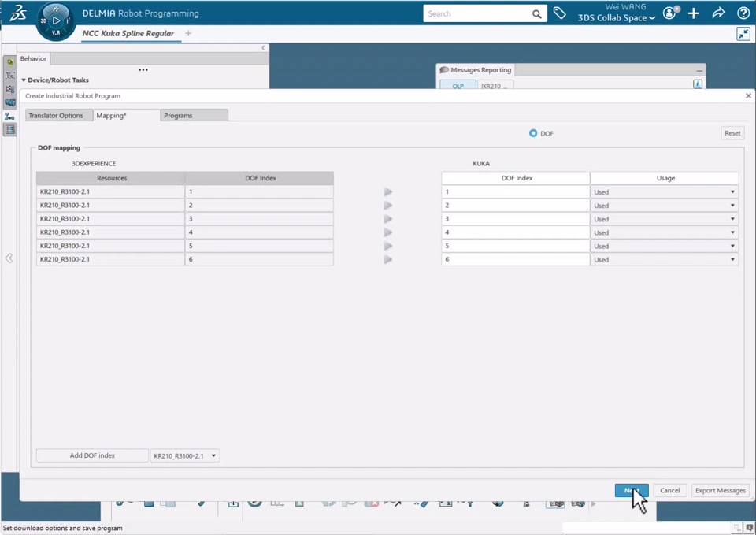Click the Cancel button
The height and width of the screenshot is (535, 756).
tap(669, 490)
